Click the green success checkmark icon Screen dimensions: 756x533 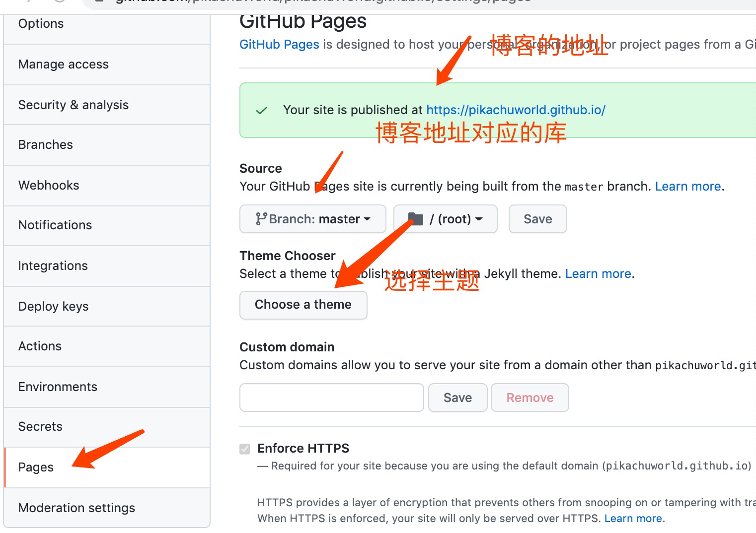(262, 110)
